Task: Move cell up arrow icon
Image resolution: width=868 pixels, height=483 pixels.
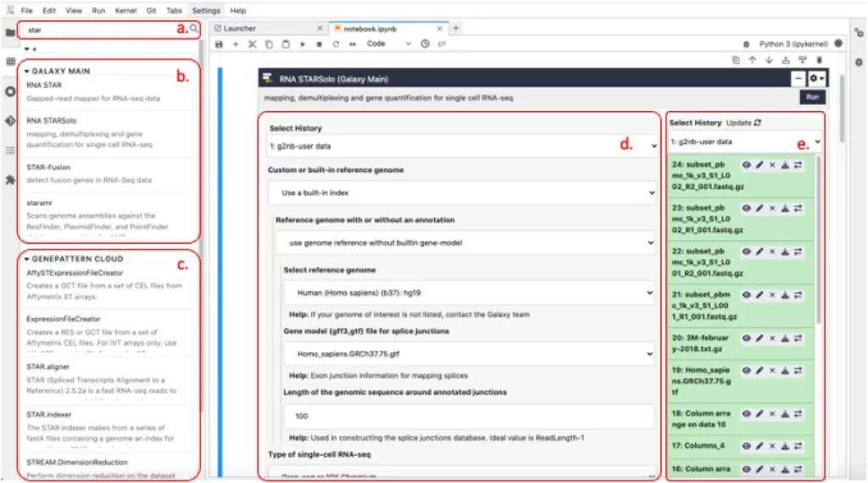Action: point(753,60)
